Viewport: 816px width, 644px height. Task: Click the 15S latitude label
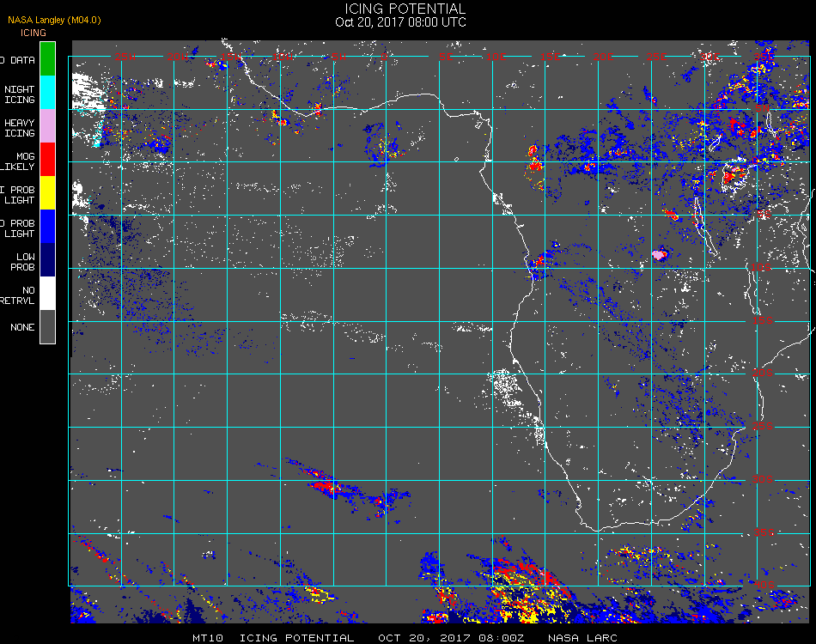[763, 320]
